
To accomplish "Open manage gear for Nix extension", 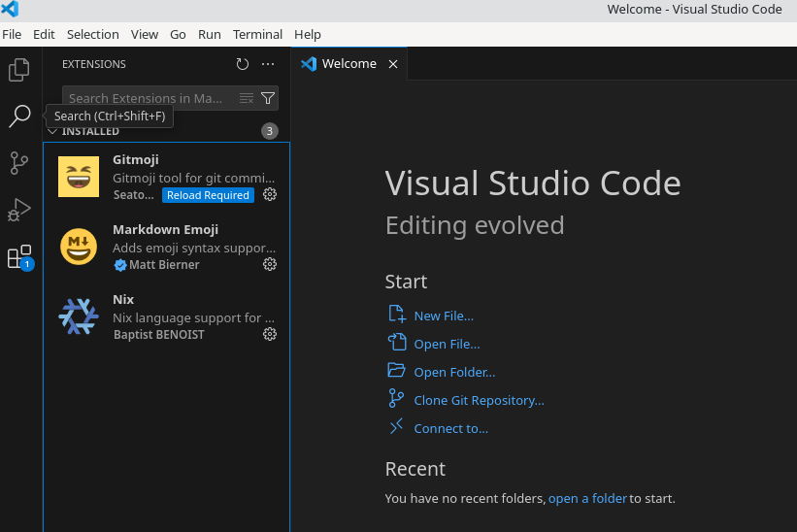I will coord(270,334).
